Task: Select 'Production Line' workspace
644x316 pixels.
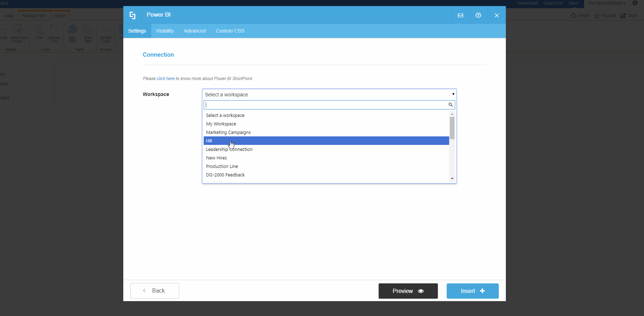Action: tap(326, 167)
